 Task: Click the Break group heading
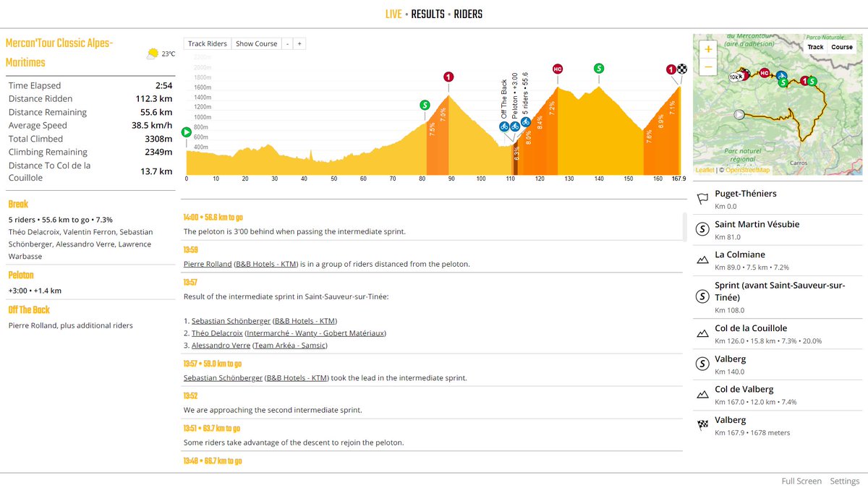click(18, 205)
